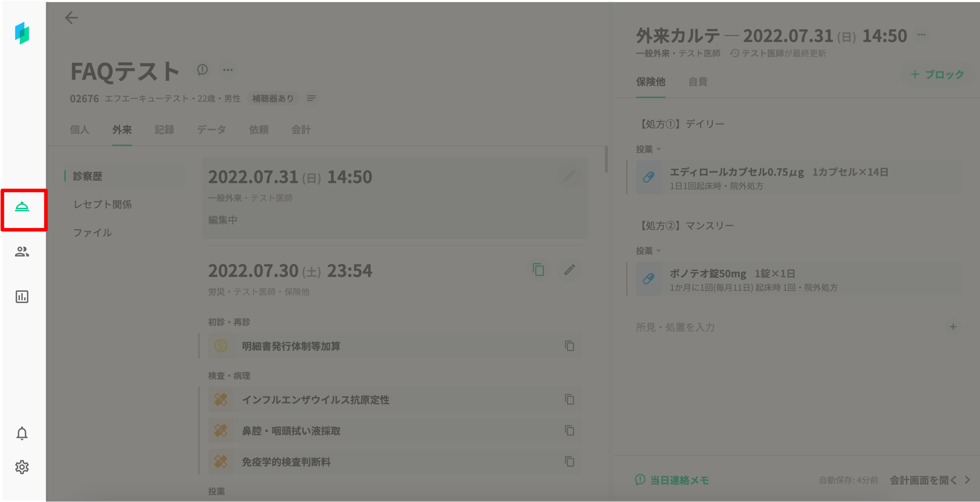Click the ＋ブロック button
The image size is (980, 502).
[937, 75]
